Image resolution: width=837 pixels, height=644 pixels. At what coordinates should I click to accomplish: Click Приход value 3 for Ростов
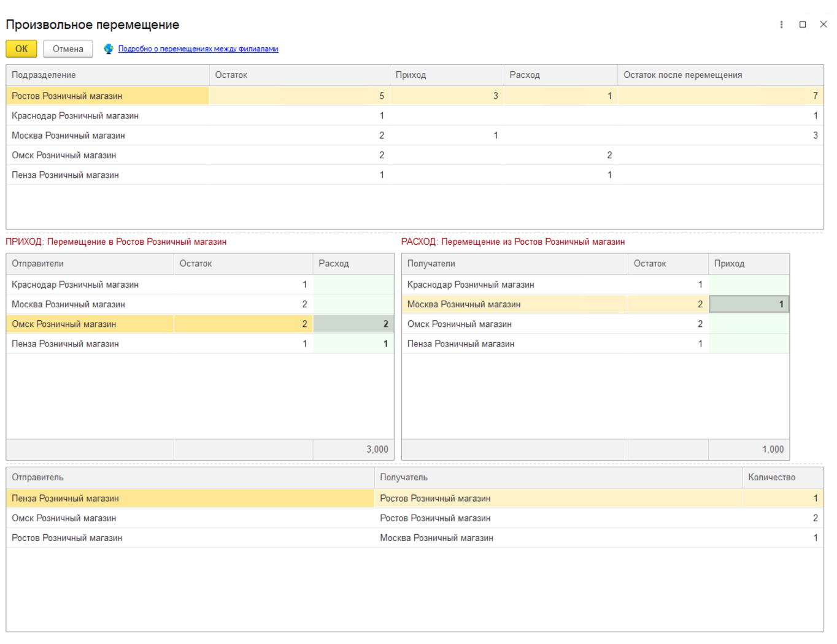click(447, 96)
